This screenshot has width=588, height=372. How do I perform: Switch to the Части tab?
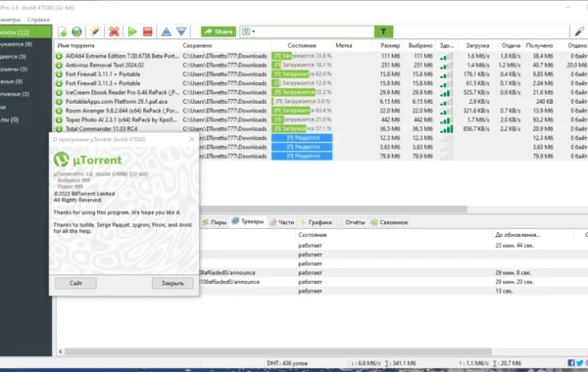(282, 222)
